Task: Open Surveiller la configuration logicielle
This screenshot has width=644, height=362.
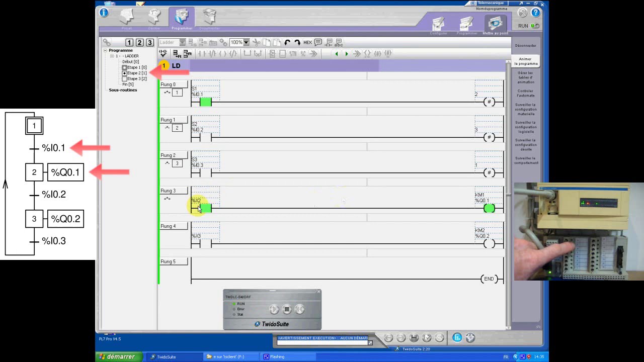Action: [526, 127]
